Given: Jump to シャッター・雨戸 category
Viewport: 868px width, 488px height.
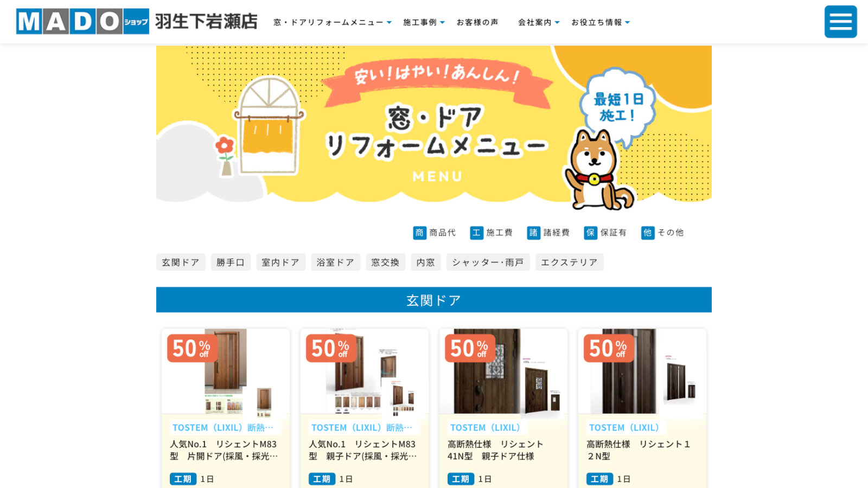Looking at the screenshot, I should (488, 262).
